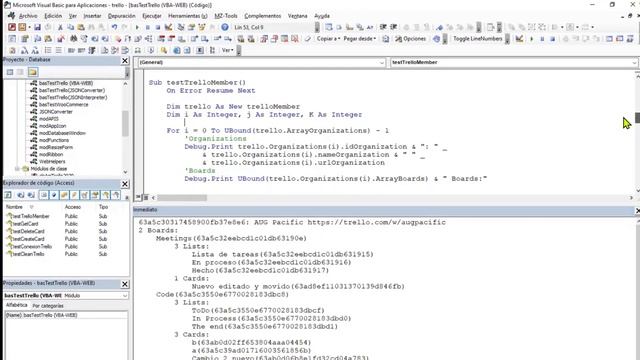Select testGetCard in the Code Explorer list
640x360 pixels.
point(24,224)
